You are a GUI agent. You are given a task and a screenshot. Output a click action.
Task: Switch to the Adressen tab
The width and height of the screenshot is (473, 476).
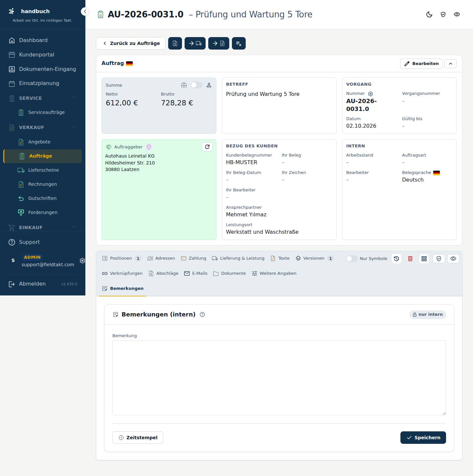click(161, 258)
